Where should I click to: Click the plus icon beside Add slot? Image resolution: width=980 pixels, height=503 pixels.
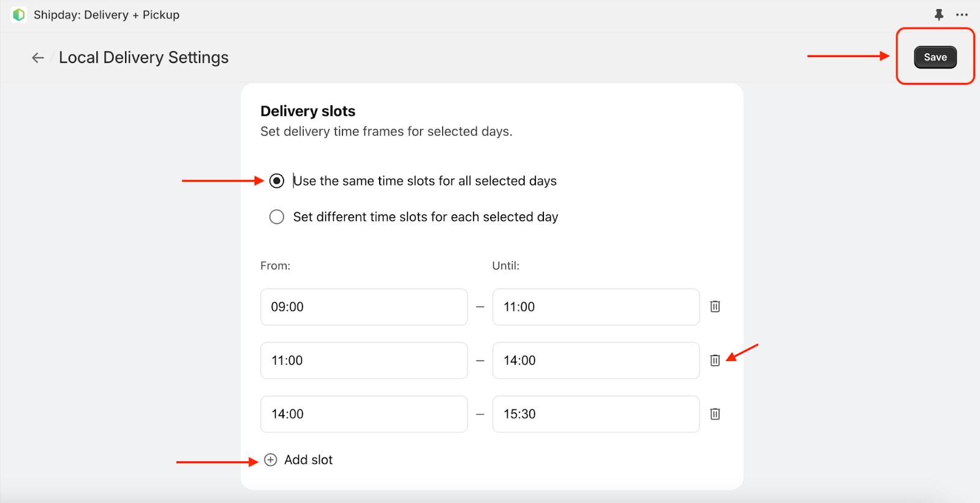pos(271,460)
